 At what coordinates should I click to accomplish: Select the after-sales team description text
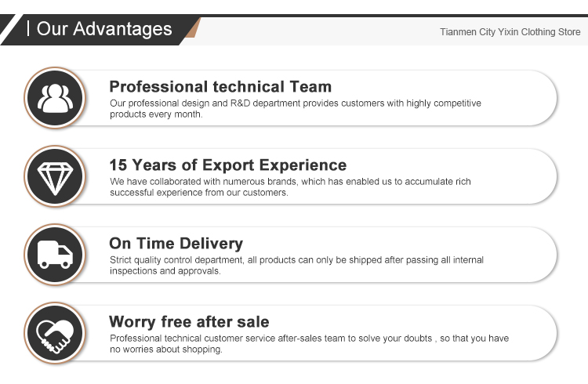click(x=309, y=343)
